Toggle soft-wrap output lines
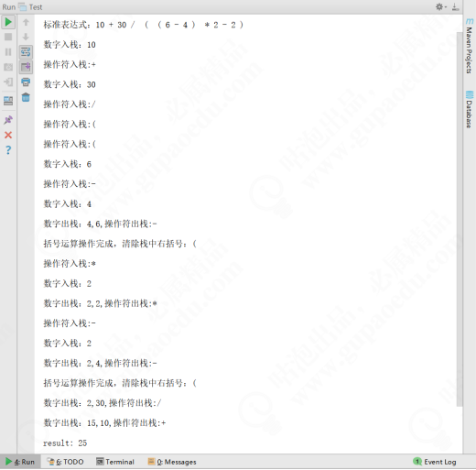476x470 pixels. click(26, 52)
